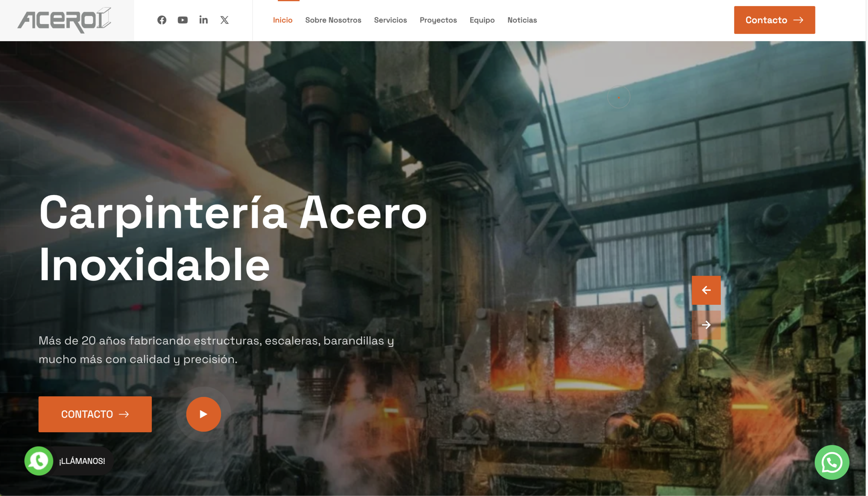Open the company's Facebook page
This screenshot has width=868, height=496.
pyautogui.click(x=162, y=20)
